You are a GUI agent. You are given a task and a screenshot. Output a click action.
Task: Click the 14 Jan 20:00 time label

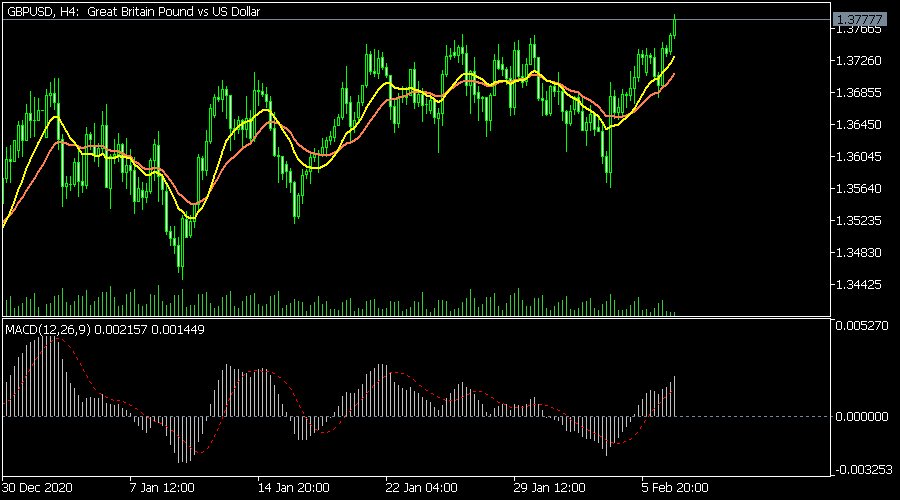[293, 489]
